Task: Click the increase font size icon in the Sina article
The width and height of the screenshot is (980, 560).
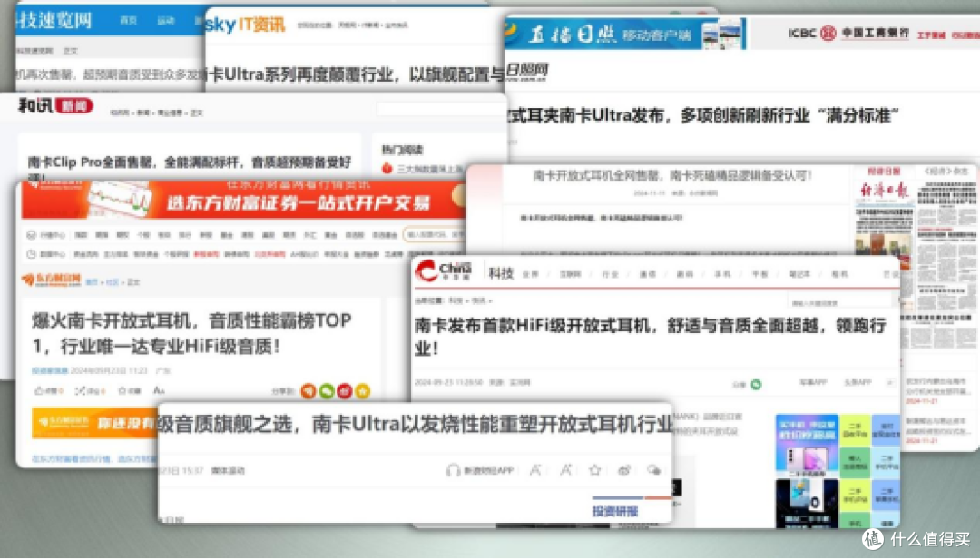Action: pos(565,470)
